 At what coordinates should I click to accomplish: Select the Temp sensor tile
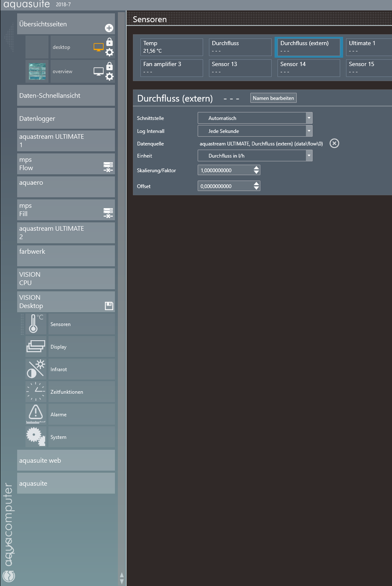[172, 47]
